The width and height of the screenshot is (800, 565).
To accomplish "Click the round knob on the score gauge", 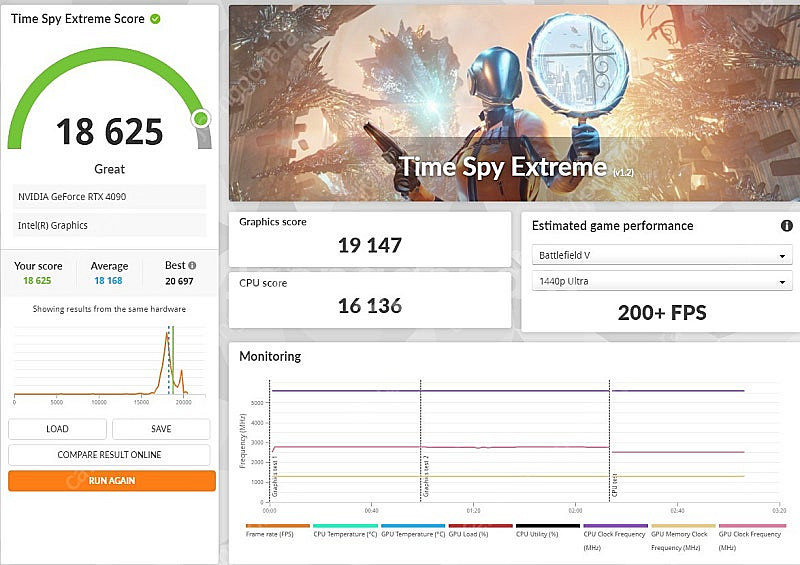I will [x=201, y=119].
